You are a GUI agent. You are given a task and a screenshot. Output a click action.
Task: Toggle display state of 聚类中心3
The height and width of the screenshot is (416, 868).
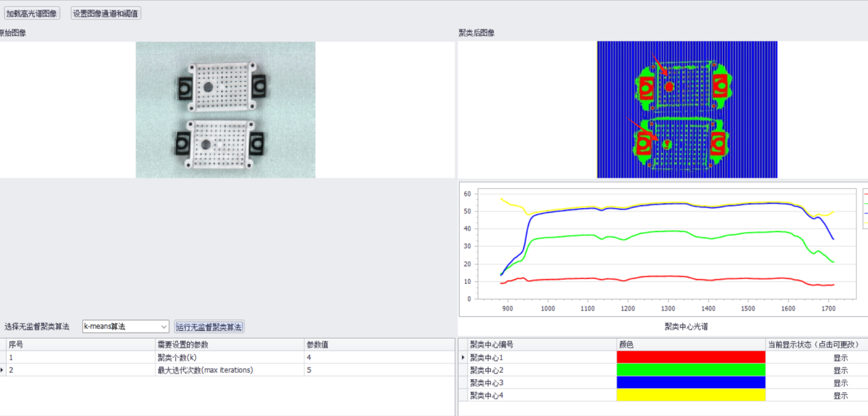(x=840, y=382)
